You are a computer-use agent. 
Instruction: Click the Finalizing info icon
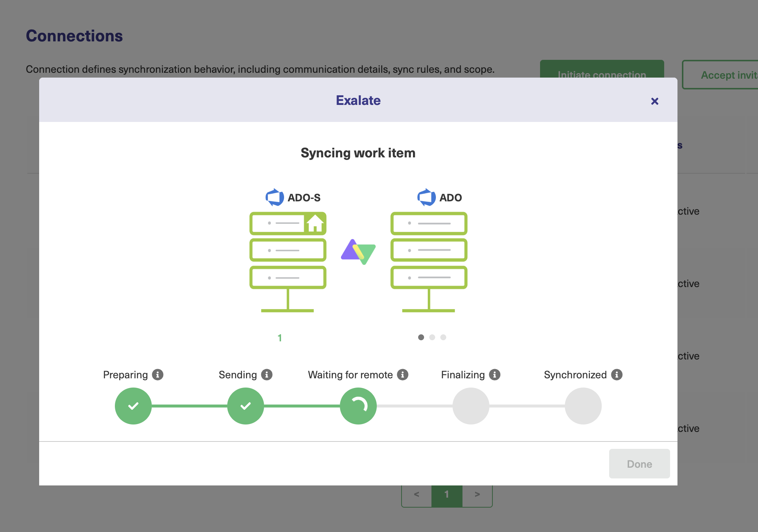coord(495,375)
